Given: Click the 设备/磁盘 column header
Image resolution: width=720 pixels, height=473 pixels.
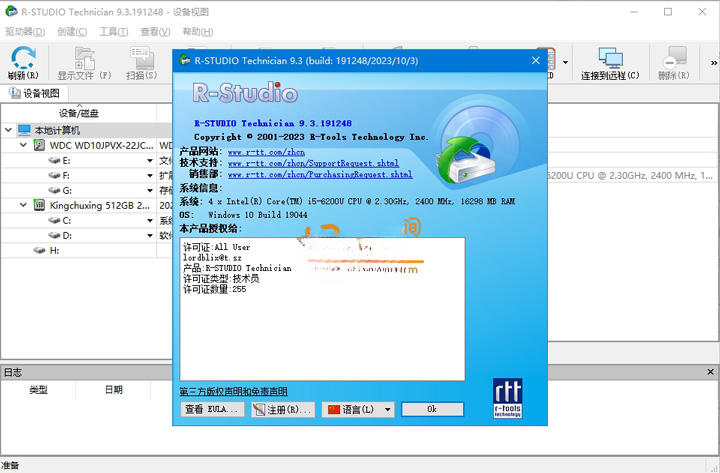Looking at the screenshot, I should pos(79,113).
